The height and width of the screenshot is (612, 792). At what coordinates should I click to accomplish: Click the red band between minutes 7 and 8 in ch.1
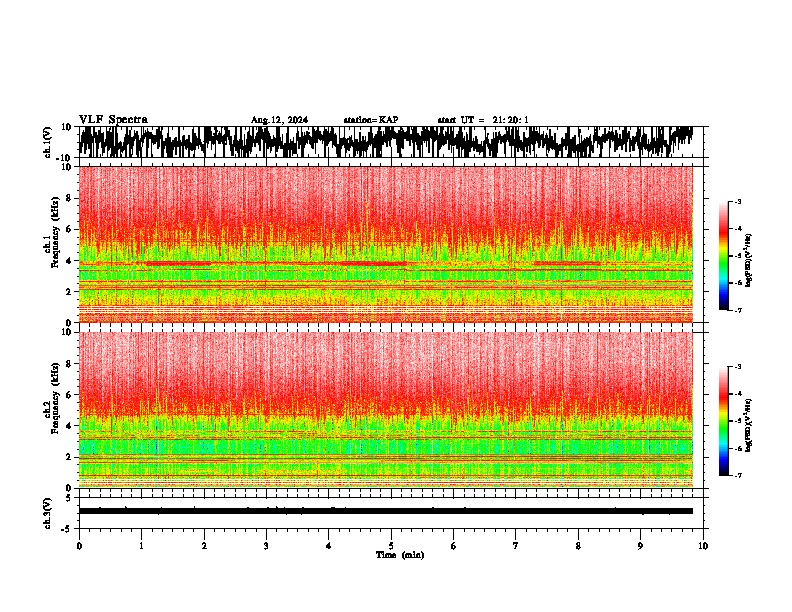tap(567, 264)
